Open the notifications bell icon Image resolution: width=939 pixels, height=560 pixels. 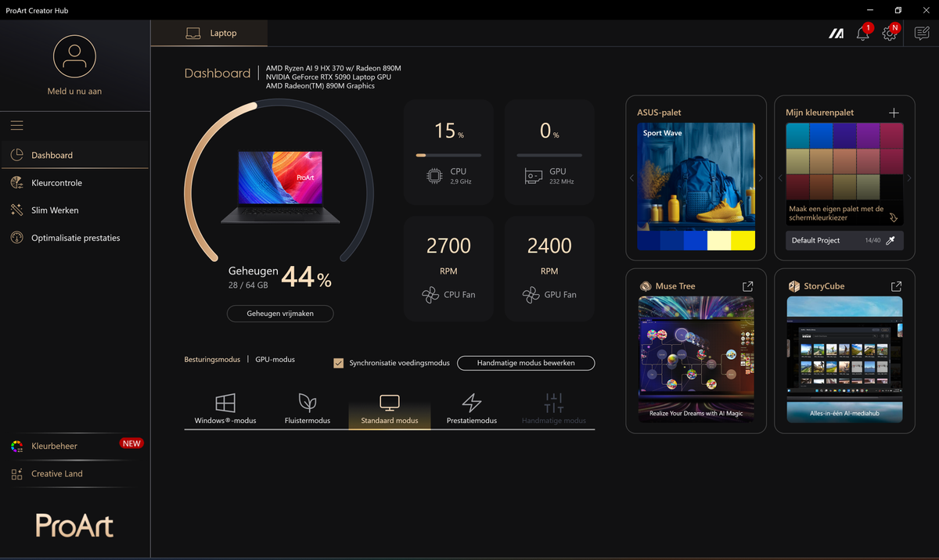pos(862,34)
